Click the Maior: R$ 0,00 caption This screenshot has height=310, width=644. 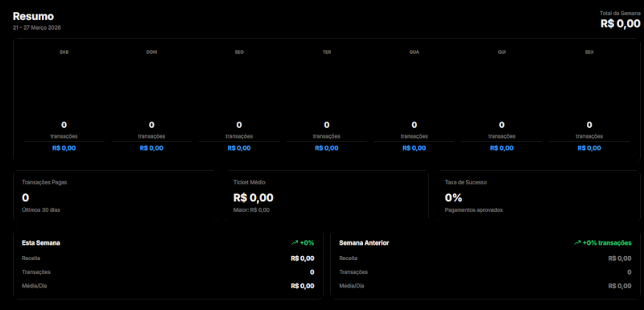(251, 210)
